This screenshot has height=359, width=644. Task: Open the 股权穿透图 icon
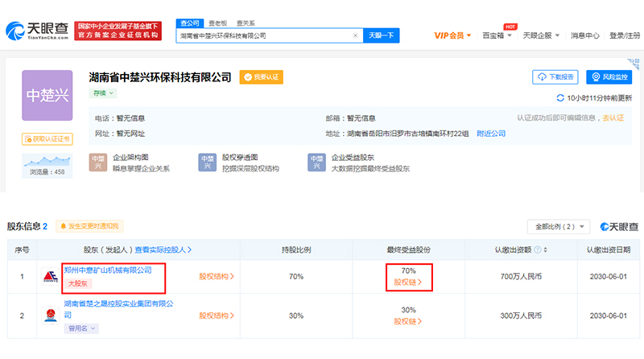[x=208, y=163]
